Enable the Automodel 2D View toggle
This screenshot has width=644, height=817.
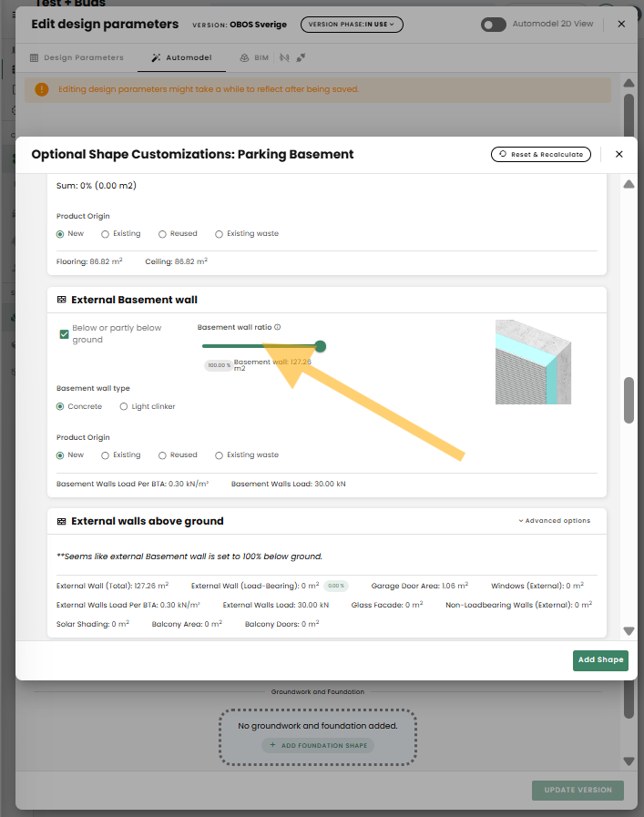pyautogui.click(x=494, y=25)
